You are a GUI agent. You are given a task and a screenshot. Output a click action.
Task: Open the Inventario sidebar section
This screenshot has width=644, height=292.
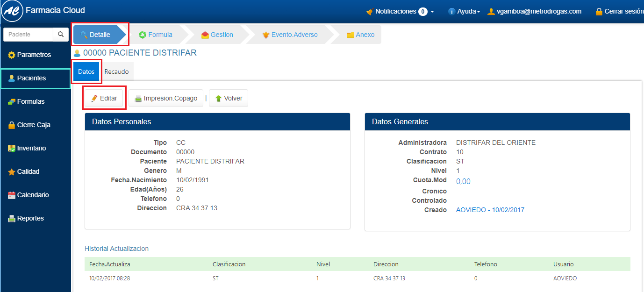(31, 148)
